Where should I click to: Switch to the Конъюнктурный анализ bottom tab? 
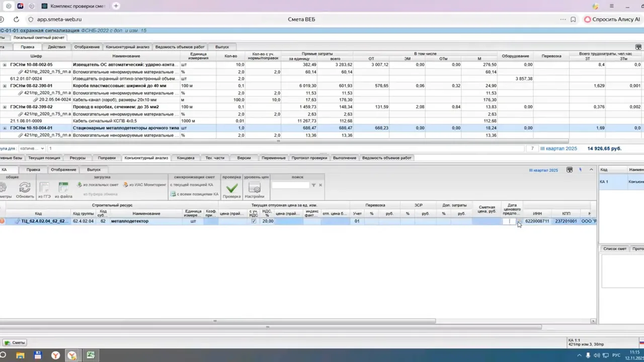(146, 158)
